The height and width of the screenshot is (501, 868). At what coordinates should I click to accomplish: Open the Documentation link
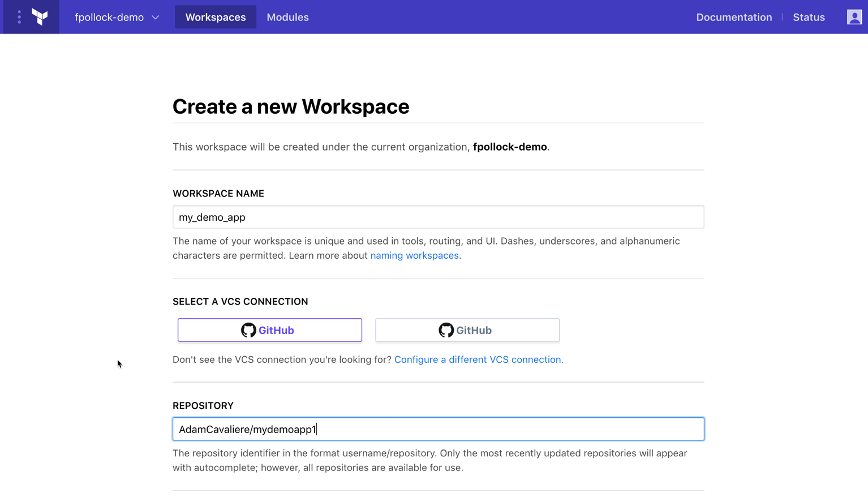(734, 17)
